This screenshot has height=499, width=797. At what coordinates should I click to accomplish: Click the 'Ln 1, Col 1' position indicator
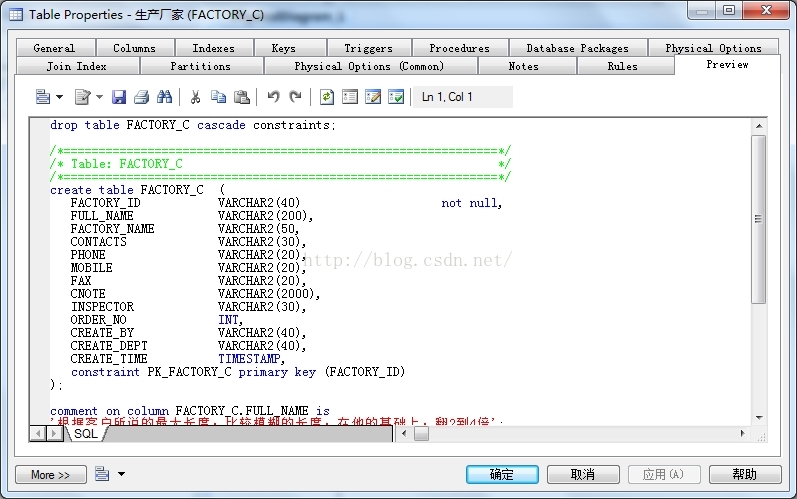(x=462, y=97)
